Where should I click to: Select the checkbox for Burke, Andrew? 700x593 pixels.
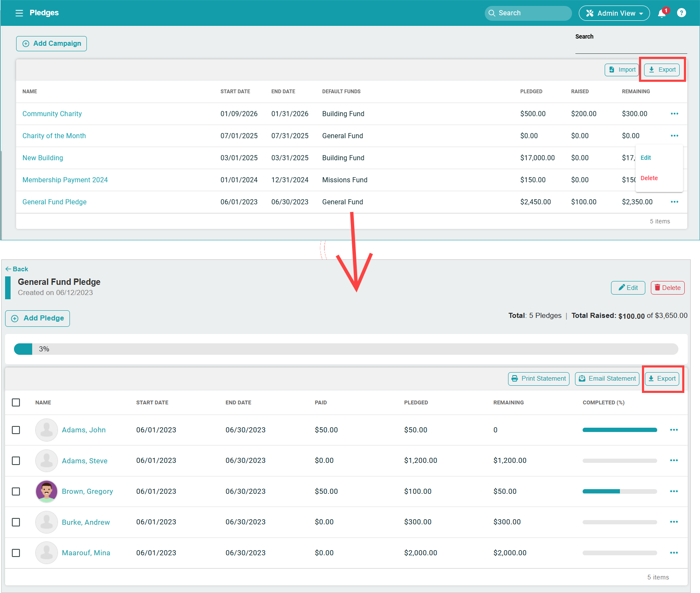tap(16, 522)
